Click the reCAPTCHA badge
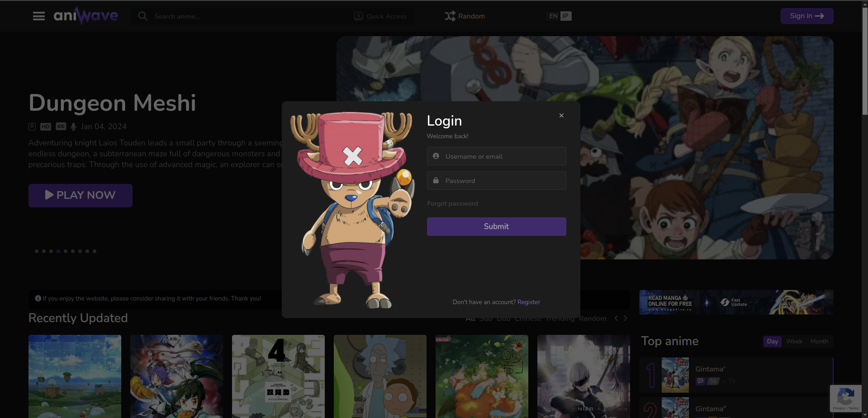868x418 pixels. click(846, 399)
